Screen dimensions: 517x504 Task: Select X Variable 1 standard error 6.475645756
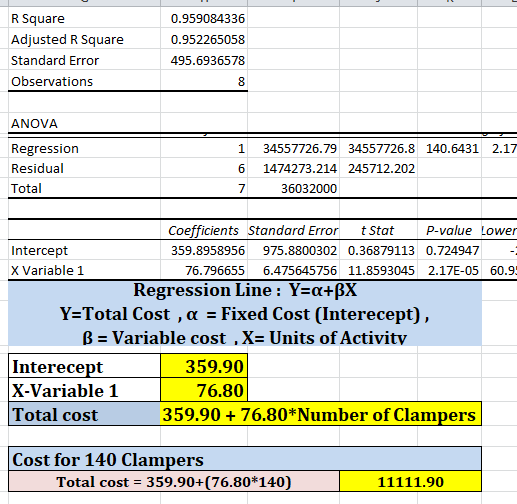point(300,271)
